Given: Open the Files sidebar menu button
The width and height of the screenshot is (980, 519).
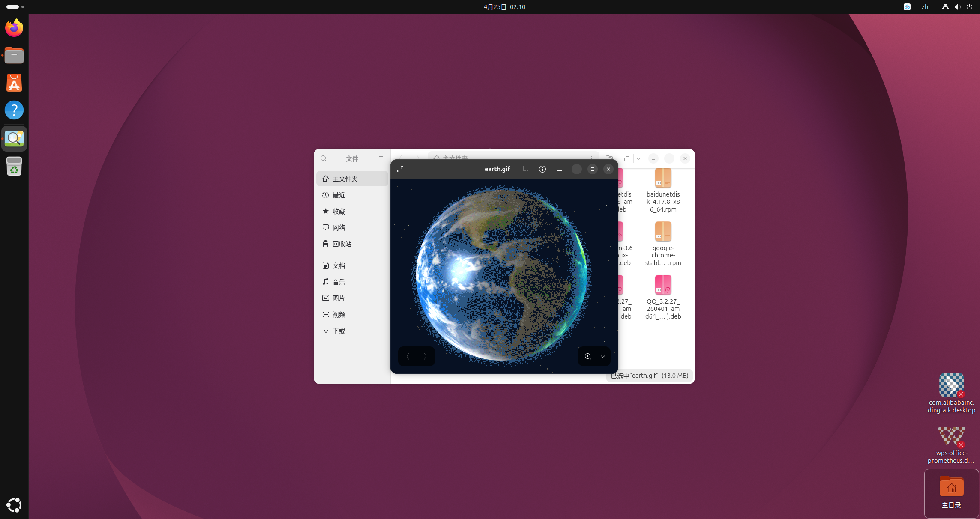Looking at the screenshot, I should [x=381, y=158].
